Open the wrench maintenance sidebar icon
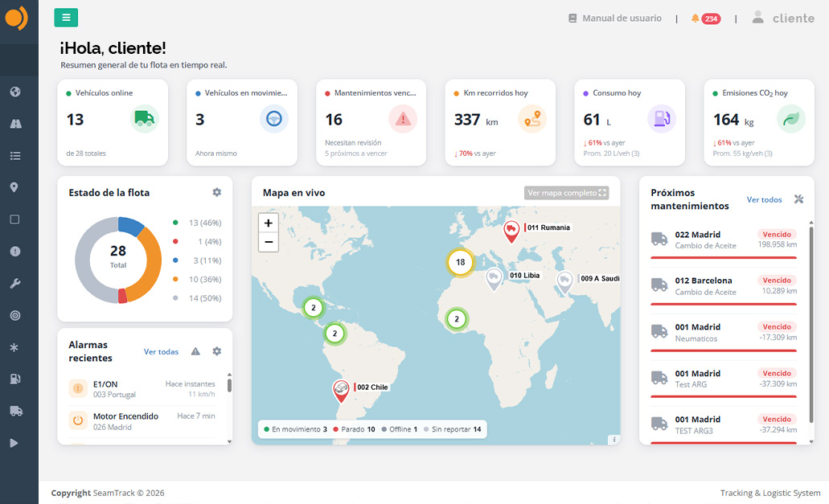829x504 pixels. 15,284
